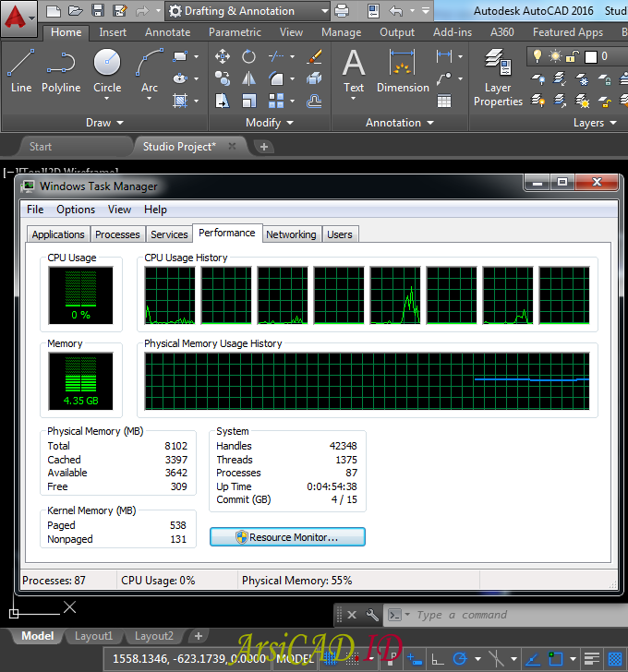
Task: Open Layer Properties manager
Action: pyautogui.click(x=498, y=78)
